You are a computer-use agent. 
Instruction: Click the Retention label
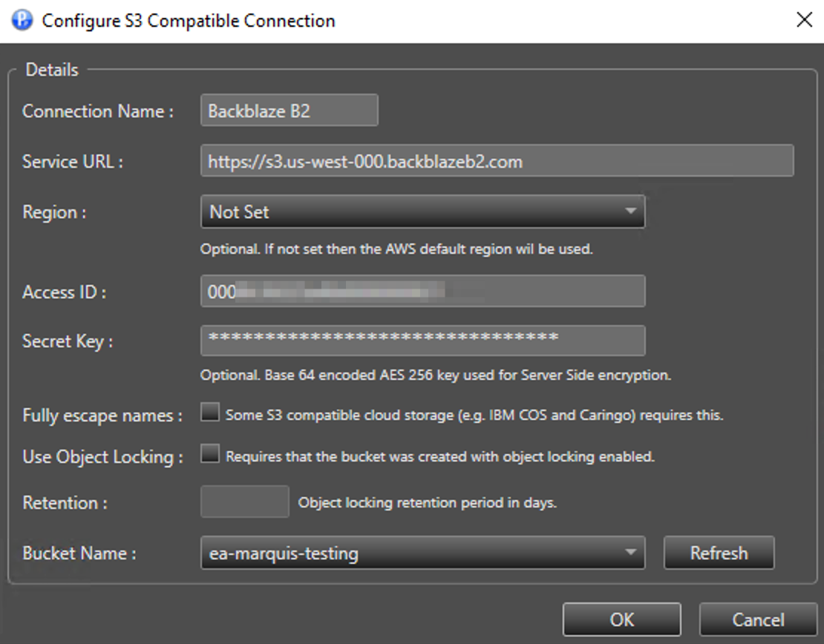coord(65,503)
